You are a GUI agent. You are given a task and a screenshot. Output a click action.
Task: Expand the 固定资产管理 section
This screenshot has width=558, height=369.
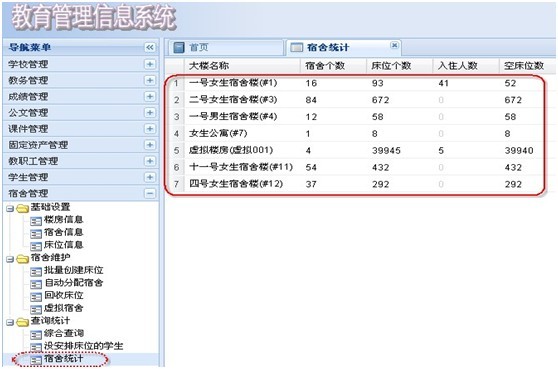[150, 145]
